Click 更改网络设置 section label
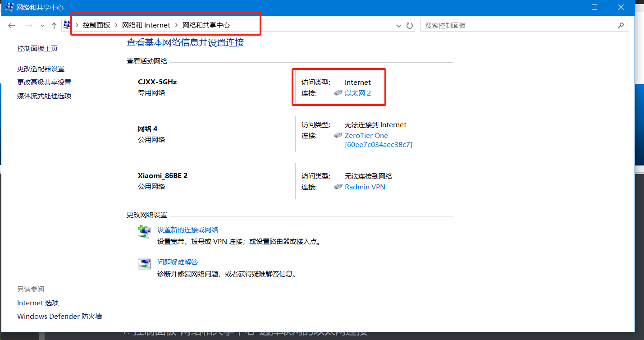Viewport: 644px width, 340px height. coord(147,215)
